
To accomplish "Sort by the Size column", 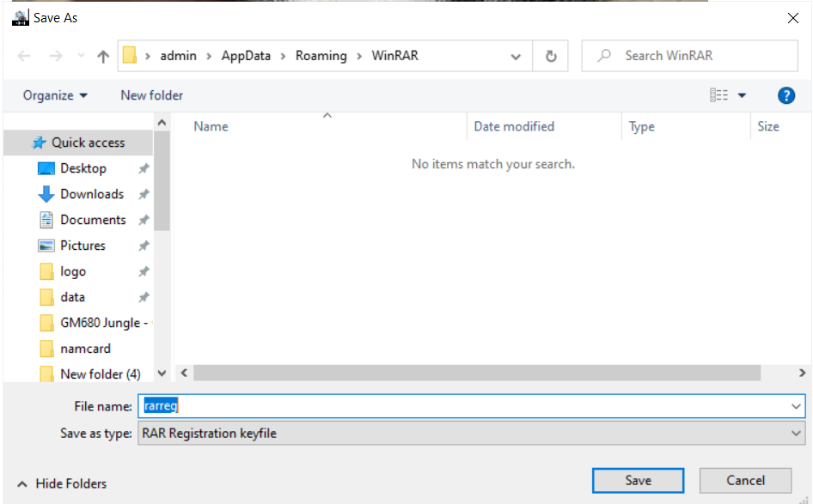I will (768, 127).
